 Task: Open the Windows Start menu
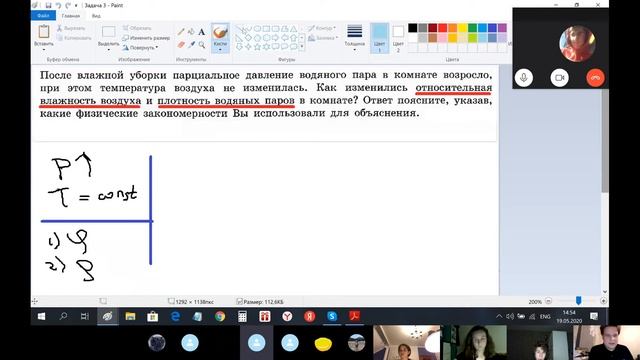42,316
